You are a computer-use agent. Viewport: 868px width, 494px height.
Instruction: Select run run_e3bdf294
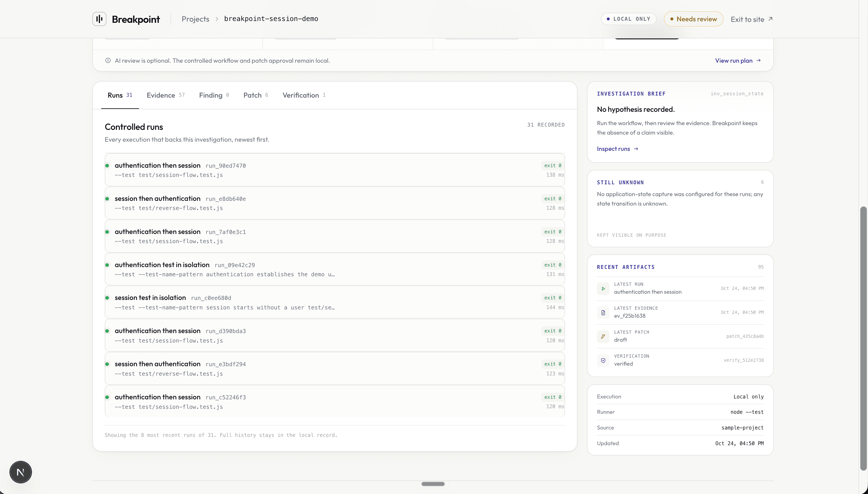coord(335,369)
